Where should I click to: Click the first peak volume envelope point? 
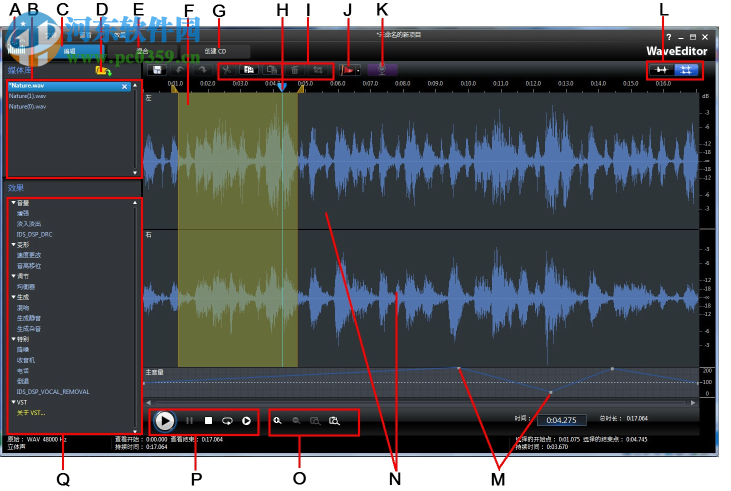coord(459,368)
